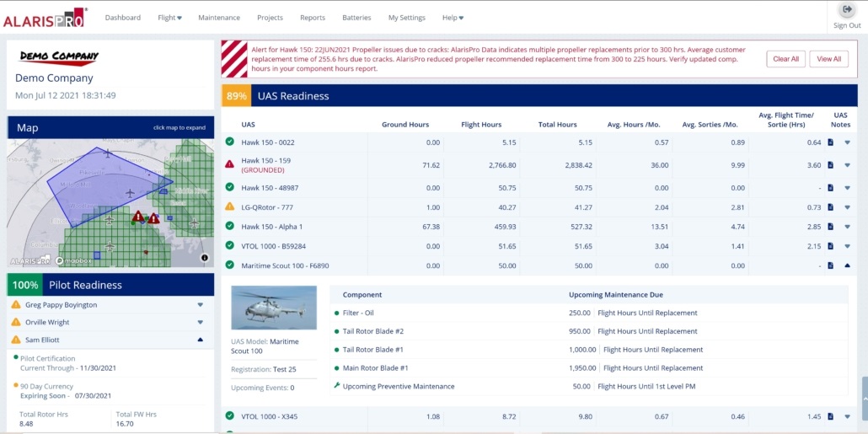
Task: Collapse Maritime Scout 100 - F6890 row
Action: pyautogui.click(x=847, y=265)
